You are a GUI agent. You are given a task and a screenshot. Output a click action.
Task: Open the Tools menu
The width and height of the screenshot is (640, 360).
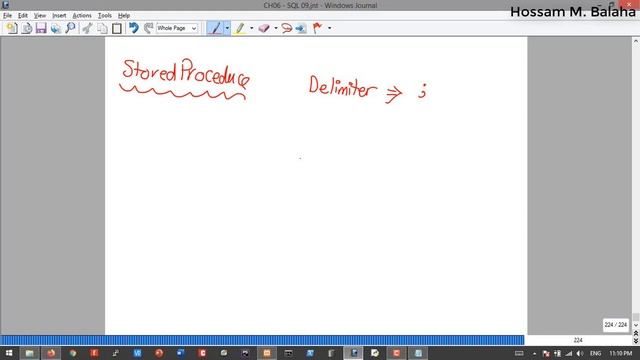point(104,16)
